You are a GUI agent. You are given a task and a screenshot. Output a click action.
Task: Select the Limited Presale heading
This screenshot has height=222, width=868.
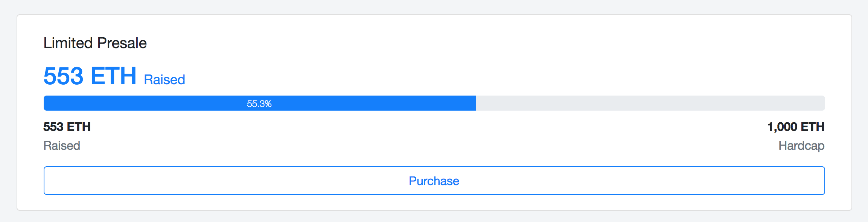coord(95,43)
